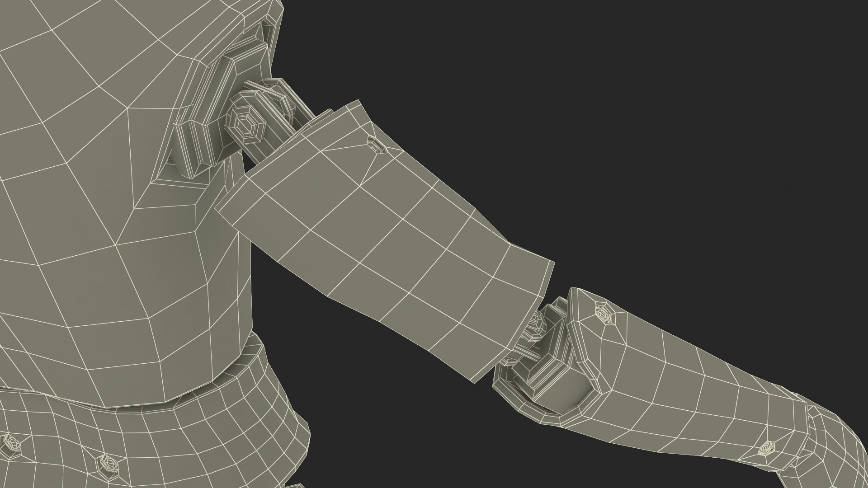
Task: Select the hex bolt atop the forearm
Action: tap(603, 312)
